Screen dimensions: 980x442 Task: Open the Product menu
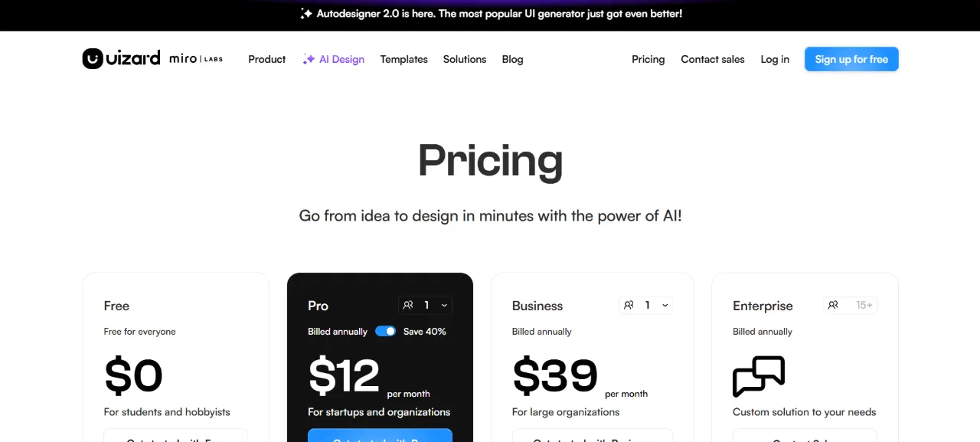267,59
